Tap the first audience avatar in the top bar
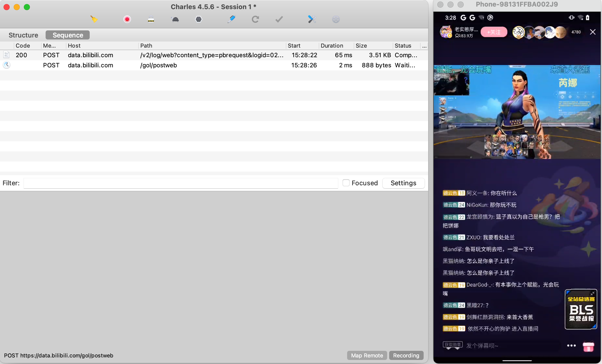The width and height of the screenshot is (602, 364). pos(518,32)
